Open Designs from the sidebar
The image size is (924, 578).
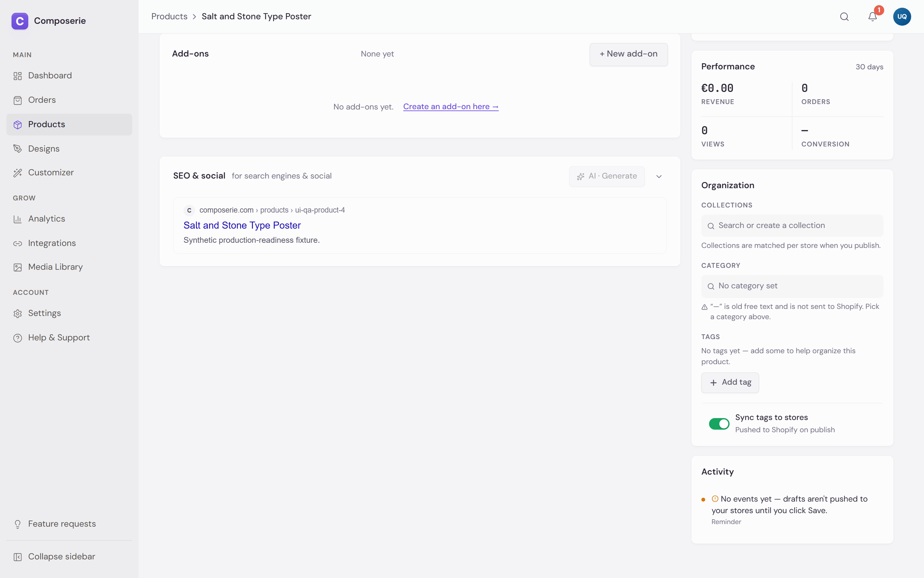69,149
